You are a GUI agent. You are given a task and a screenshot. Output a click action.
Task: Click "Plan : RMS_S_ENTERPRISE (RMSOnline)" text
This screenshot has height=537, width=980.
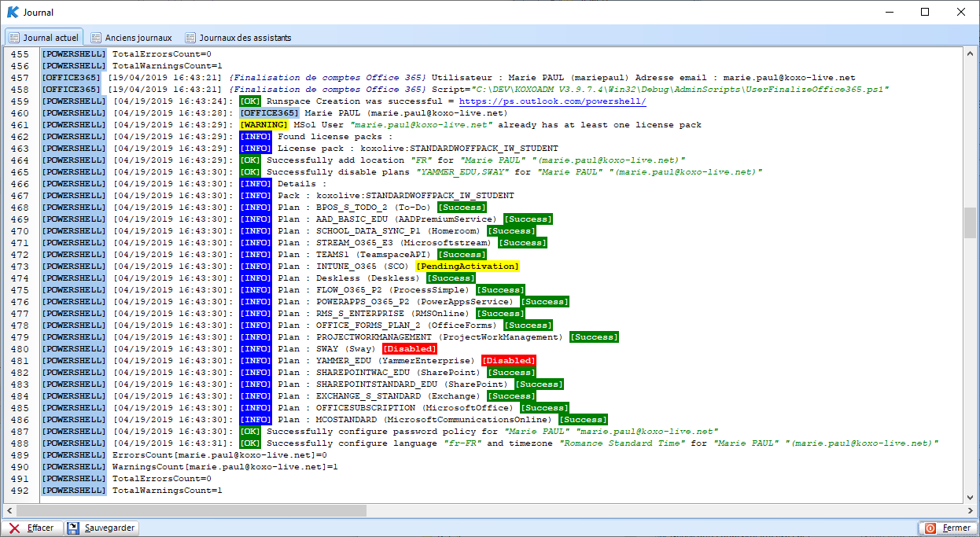(x=374, y=314)
